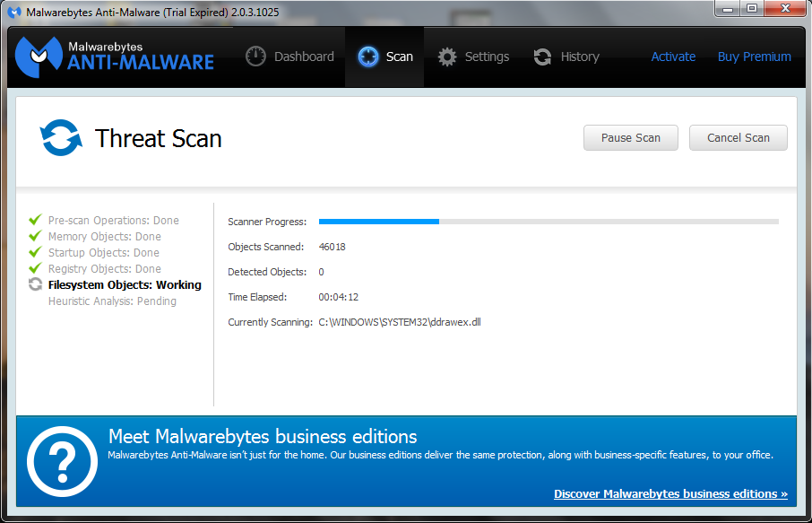The image size is (812, 523).
Task: Click the Filesystem Objects spinner icon
Action: point(36,284)
